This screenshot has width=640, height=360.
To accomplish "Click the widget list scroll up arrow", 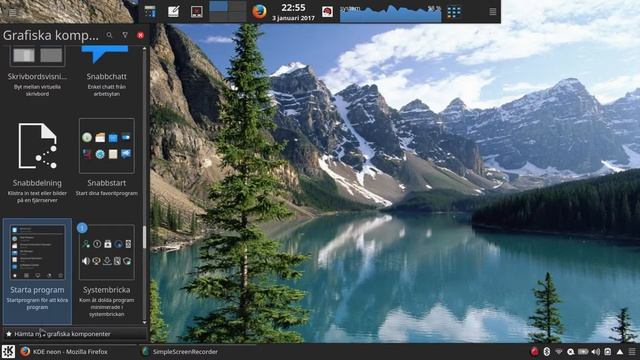I will (144, 49).
